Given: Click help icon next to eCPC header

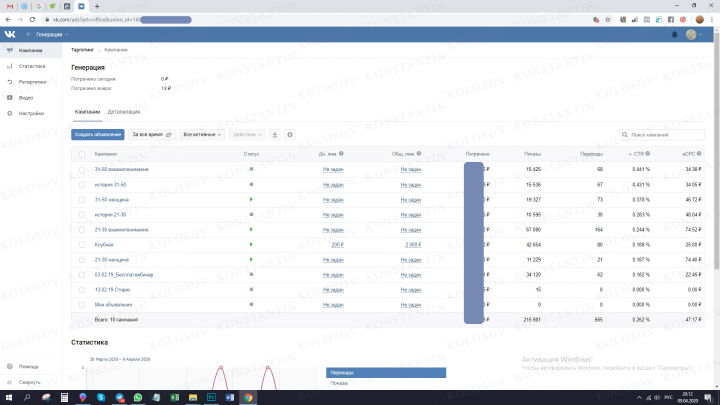Looking at the screenshot, I should [699, 154].
